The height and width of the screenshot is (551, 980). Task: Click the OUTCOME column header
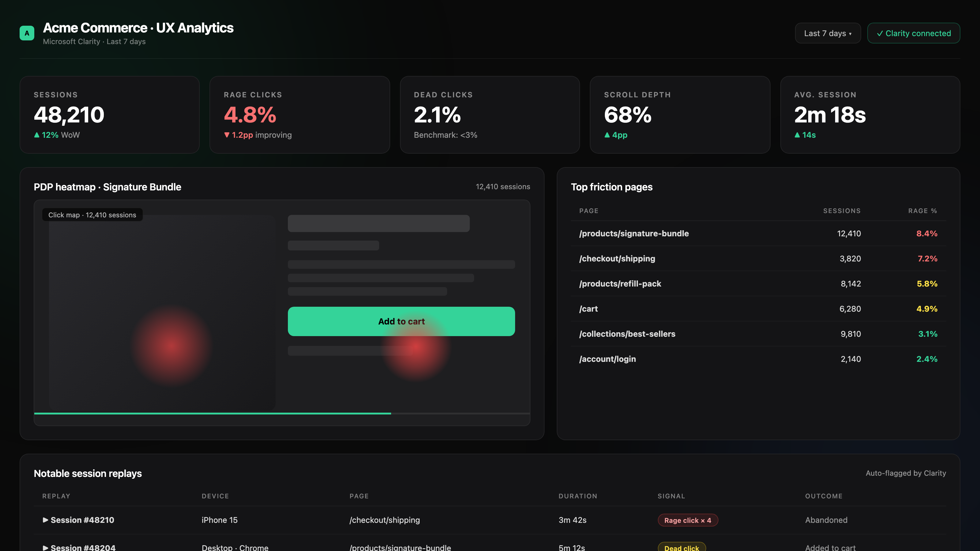[824, 496]
